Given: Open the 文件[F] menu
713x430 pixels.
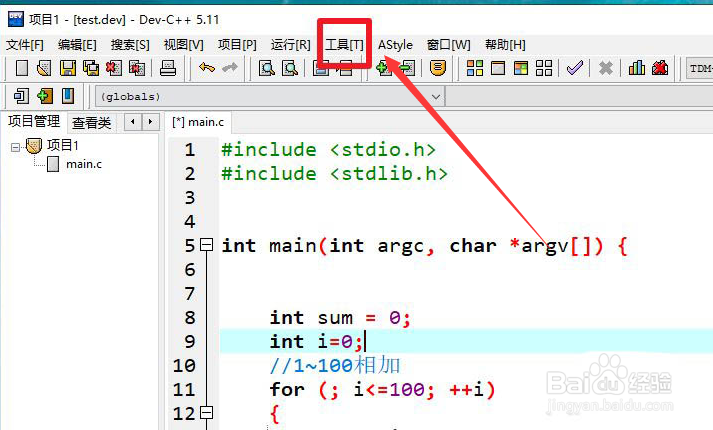Looking at the screenshot, I should coord(25,45).
